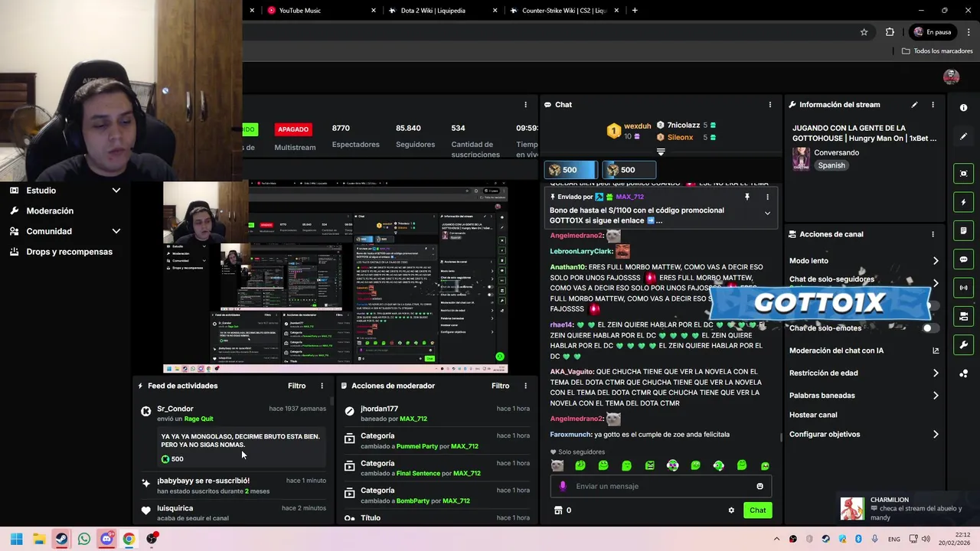Screen dimensions: 980x551
Task: Open Acciones de canal three-dot menu
Action: [933, 234]
